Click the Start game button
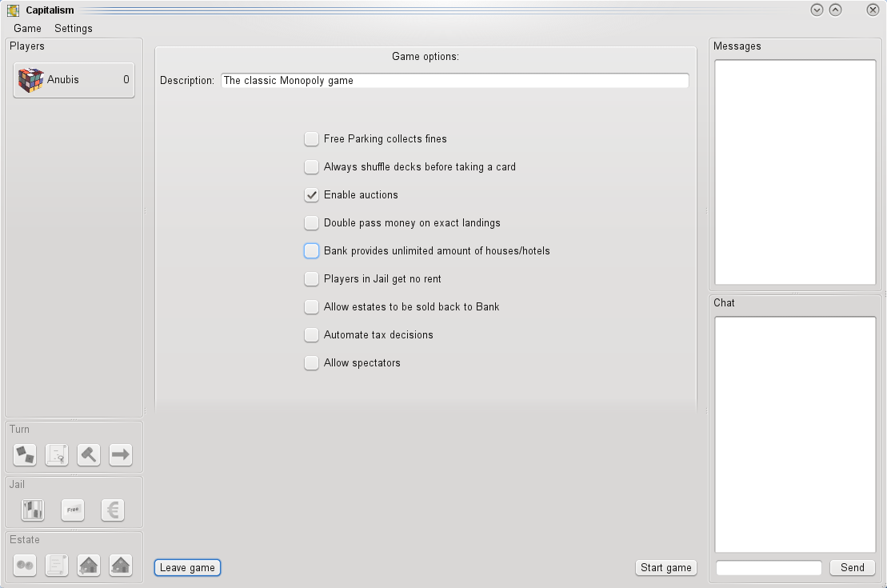The width and height of the screenshot is (887, 588). tap(665, 568)
